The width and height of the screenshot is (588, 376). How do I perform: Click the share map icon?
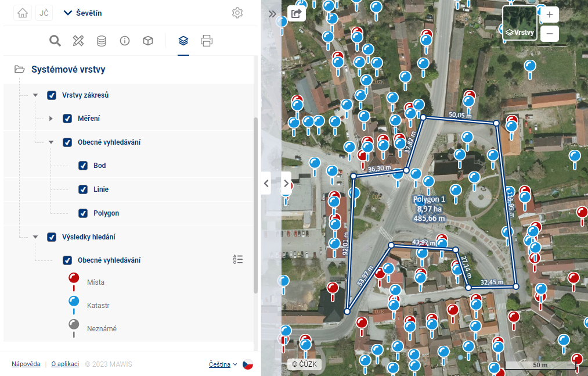tap(297, 13)
